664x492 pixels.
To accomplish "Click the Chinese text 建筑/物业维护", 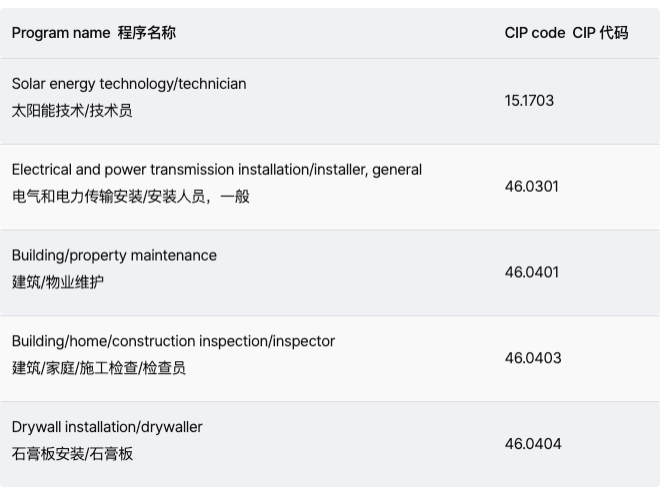I will pos(58,283).
